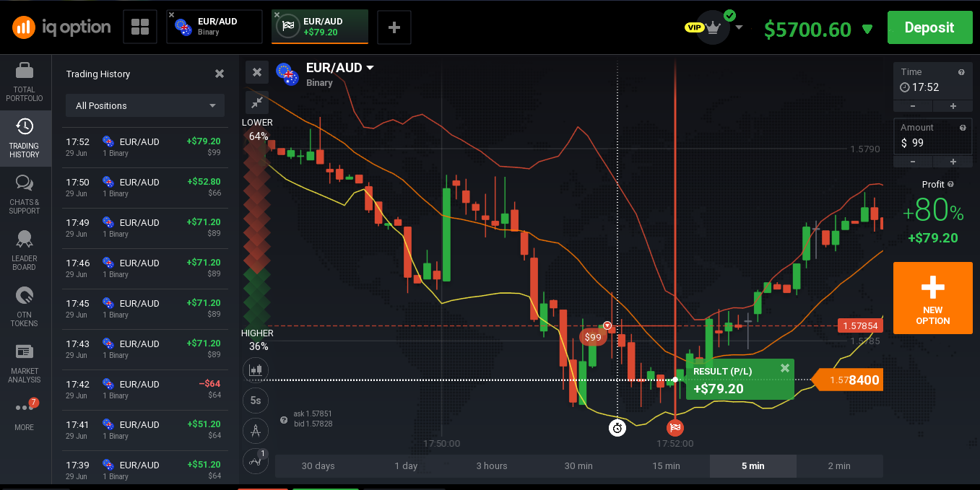Select the 2 min chart range

[x=839, y=465]
